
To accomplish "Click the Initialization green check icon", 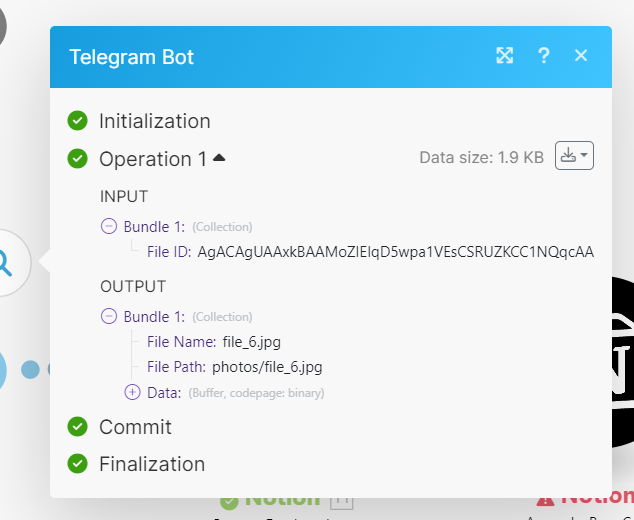I will (x=77, y=121).
